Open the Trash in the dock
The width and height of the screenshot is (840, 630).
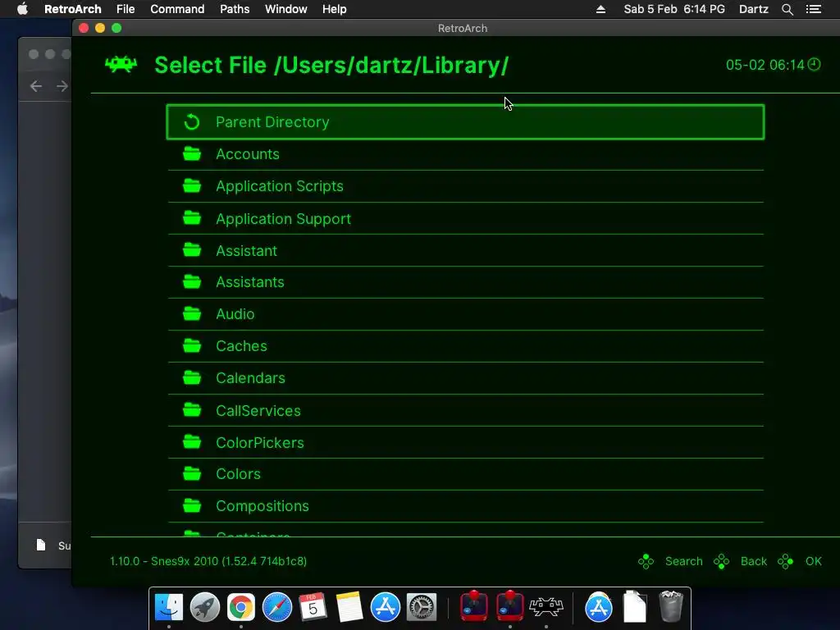pyautogui.click(x=671, y=606)
